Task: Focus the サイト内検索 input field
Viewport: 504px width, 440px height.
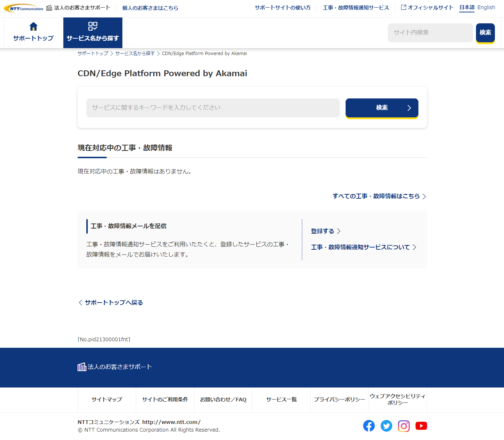Action: [430, 33]
